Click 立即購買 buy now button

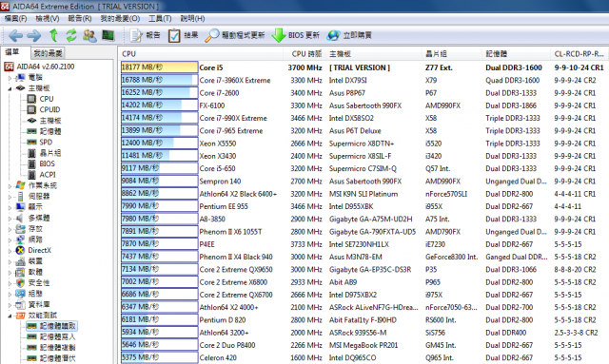tap(349, 35)
